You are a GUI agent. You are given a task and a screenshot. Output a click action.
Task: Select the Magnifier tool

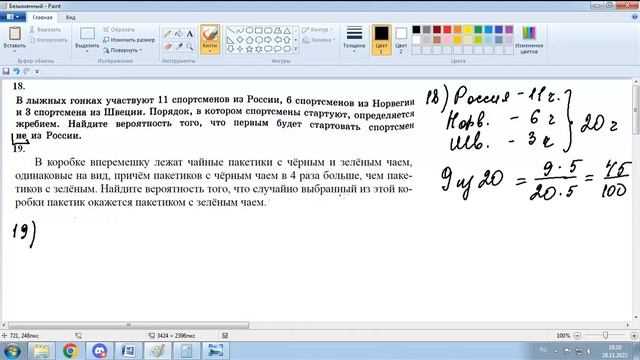189,47
